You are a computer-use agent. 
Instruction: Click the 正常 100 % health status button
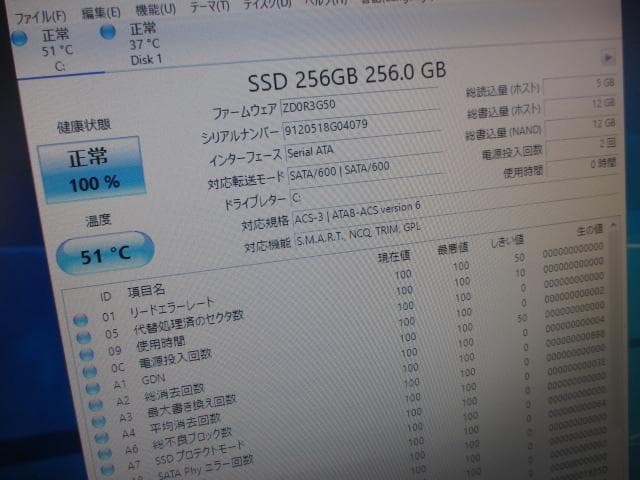(91, 169)
